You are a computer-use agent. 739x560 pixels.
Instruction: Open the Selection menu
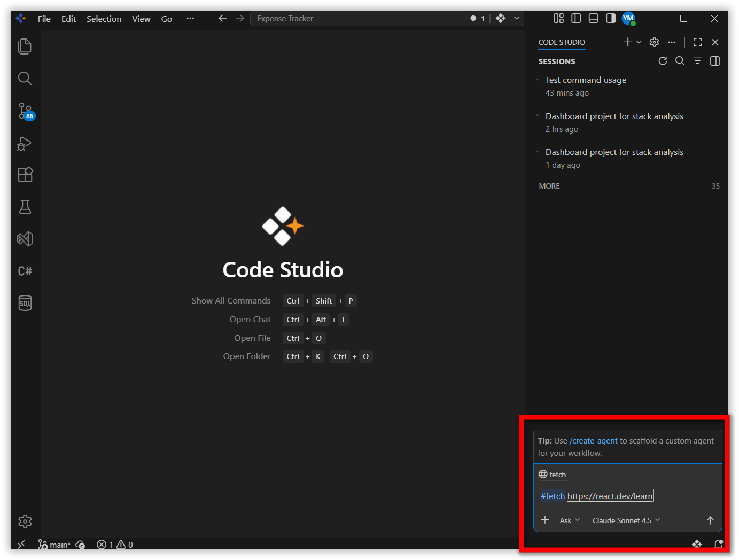pos(104,19)
